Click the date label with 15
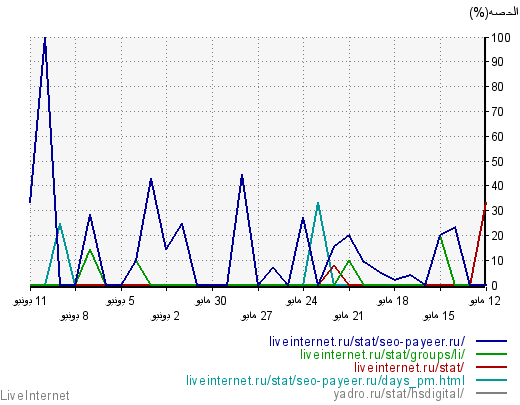Screen dimensions: 520x405 pyautogui.click(x=439, y=316)
